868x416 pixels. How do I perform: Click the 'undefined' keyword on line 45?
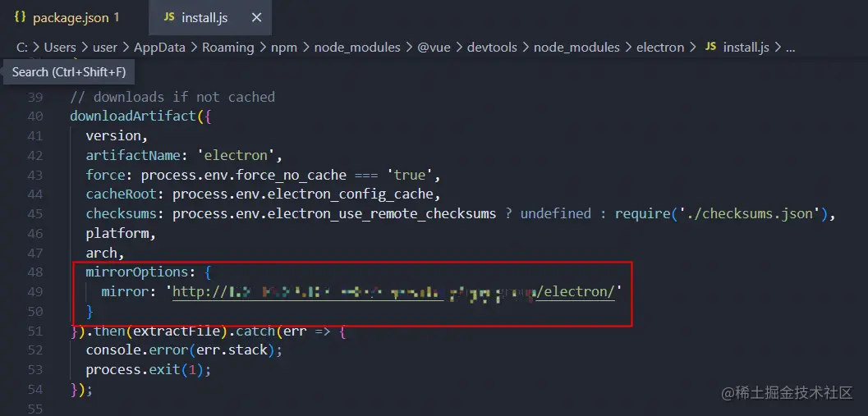click(556, 213)
